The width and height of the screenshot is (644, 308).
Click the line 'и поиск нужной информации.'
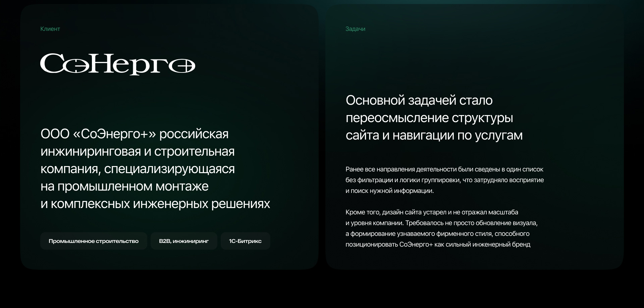(389, 191)
